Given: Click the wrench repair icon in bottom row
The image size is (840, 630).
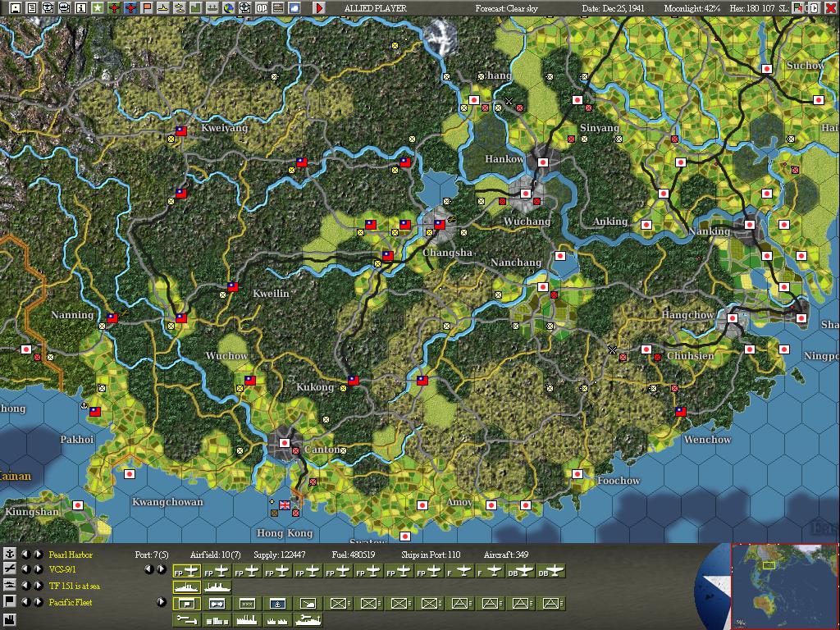Looking at the screenshot, I should 187,620.
